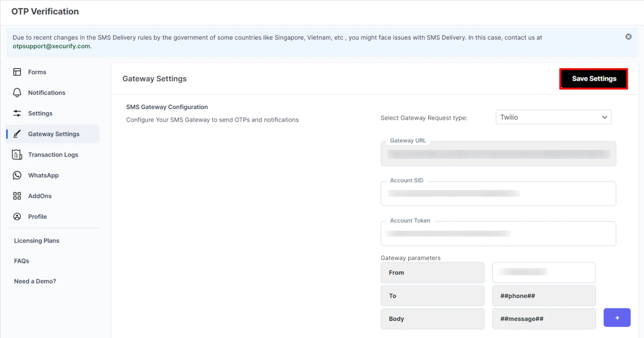
Task: Open the Profile avatar icon
Action: coord(17,216)
